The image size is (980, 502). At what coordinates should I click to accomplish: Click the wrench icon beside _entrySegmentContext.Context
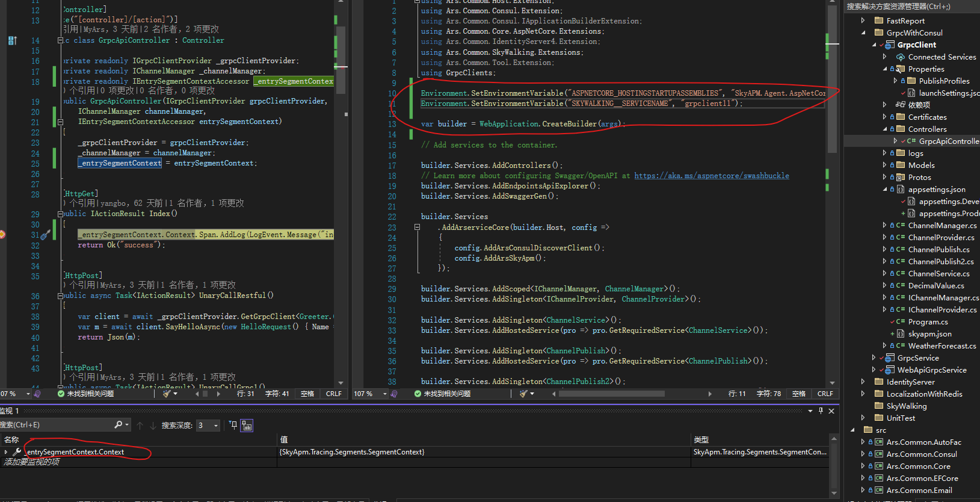click(x=17, y=452)
